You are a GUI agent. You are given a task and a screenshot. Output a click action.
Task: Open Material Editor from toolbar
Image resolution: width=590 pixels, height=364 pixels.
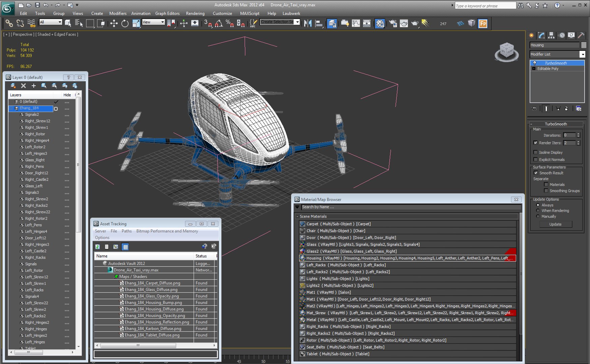click(x=380, y=23)
